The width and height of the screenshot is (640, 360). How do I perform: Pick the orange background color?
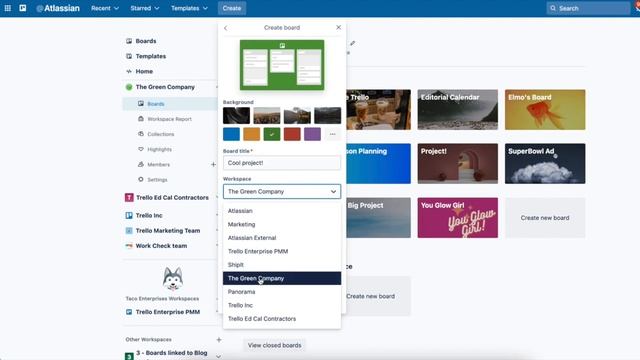(251, 134)
